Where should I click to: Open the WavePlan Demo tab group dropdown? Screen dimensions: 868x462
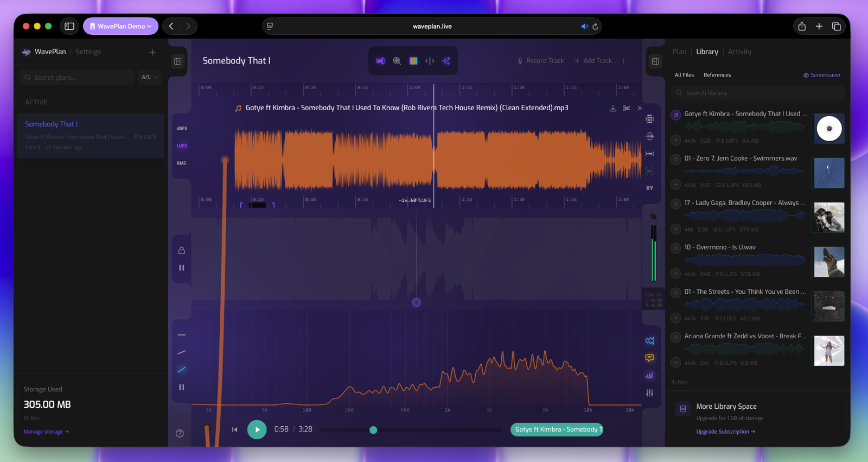tap(120, 26)
